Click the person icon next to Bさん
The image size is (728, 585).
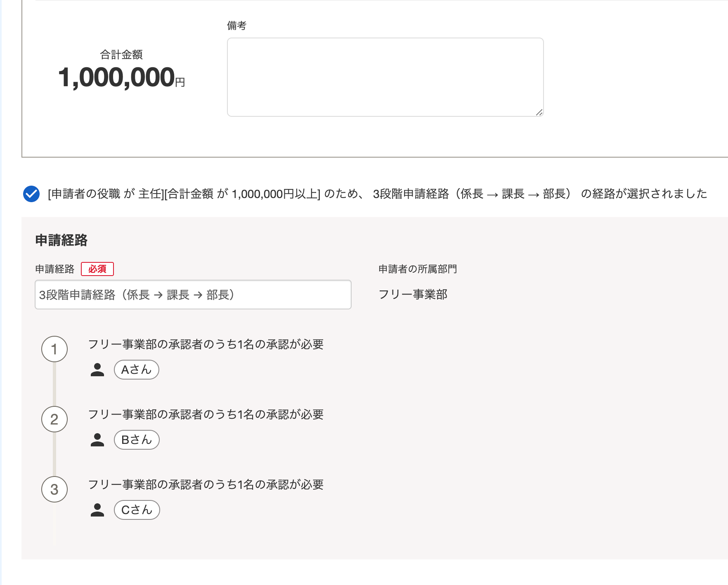tap(97, 440)
